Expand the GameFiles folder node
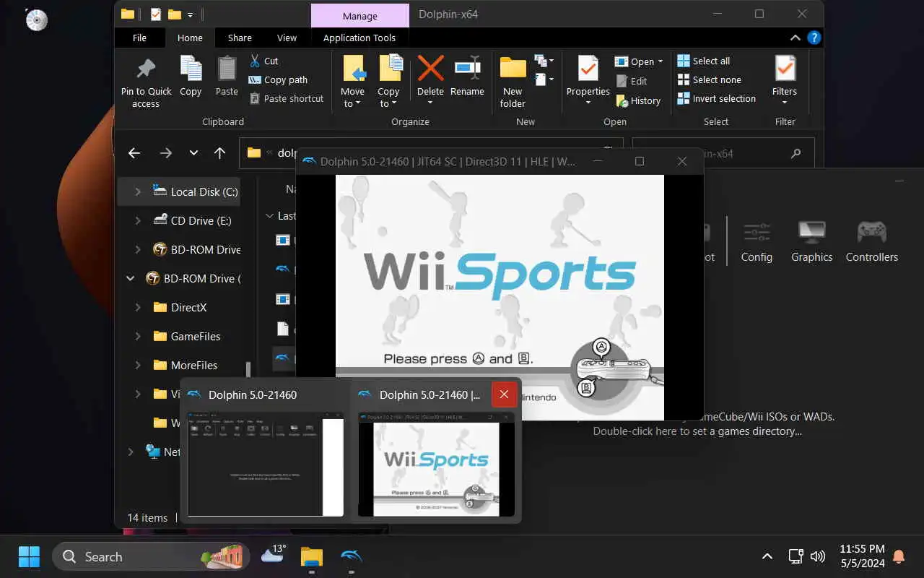 [x=138, y=336]
